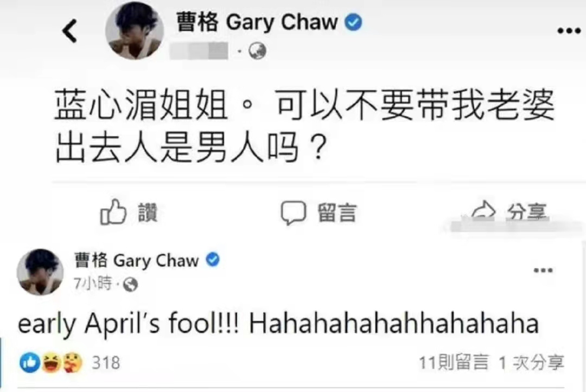This screenshot has height=392, width=586.
Task: Open the top Gary Chaw profile picture
Action: point(135,30)
